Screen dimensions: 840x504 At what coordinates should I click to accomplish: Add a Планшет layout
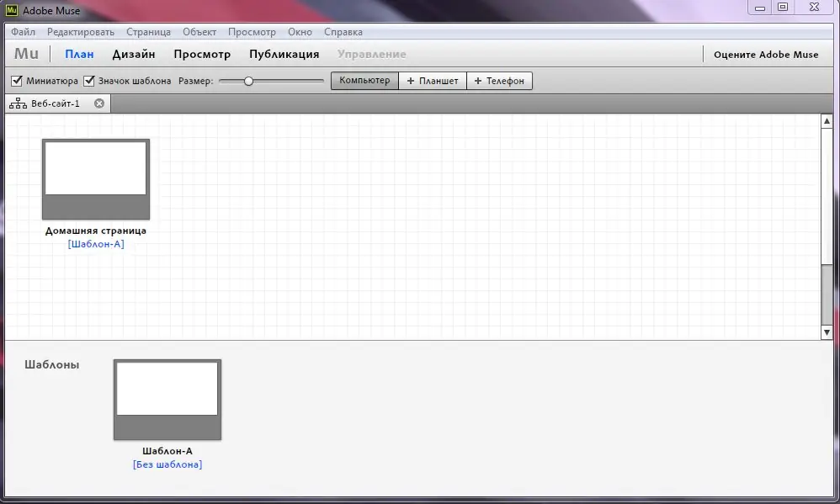433,81
